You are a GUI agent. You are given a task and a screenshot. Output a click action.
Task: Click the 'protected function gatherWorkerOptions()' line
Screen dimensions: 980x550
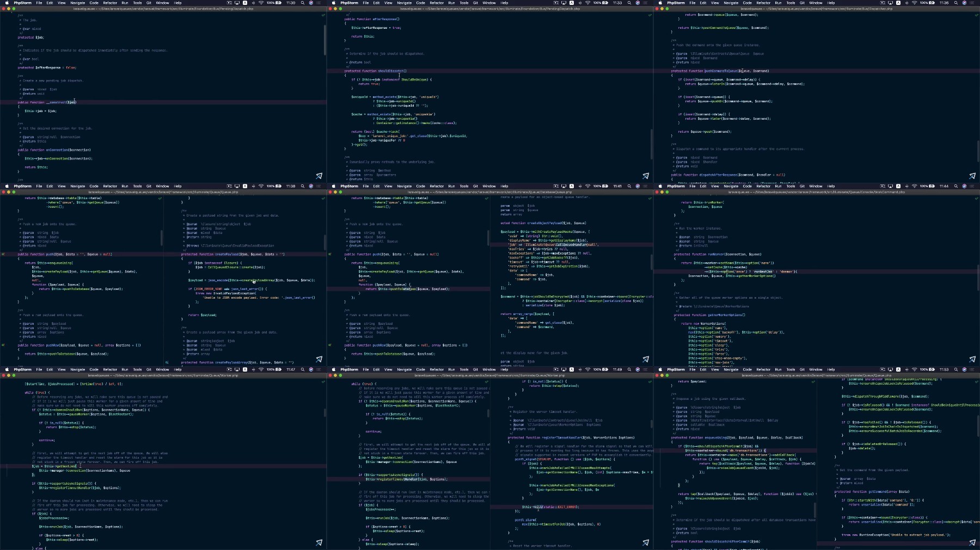(710, 315)
